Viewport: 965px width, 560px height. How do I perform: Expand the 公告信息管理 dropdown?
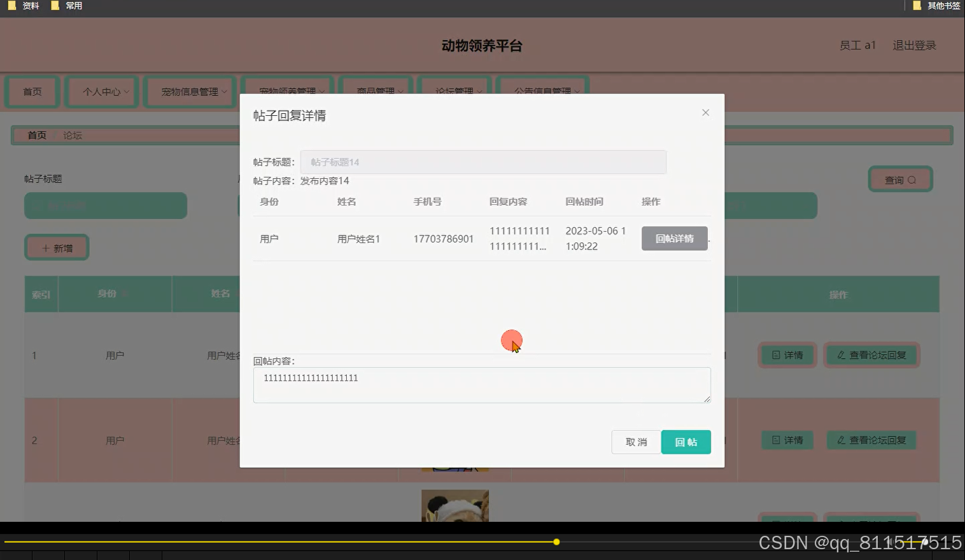click(542, 91)
